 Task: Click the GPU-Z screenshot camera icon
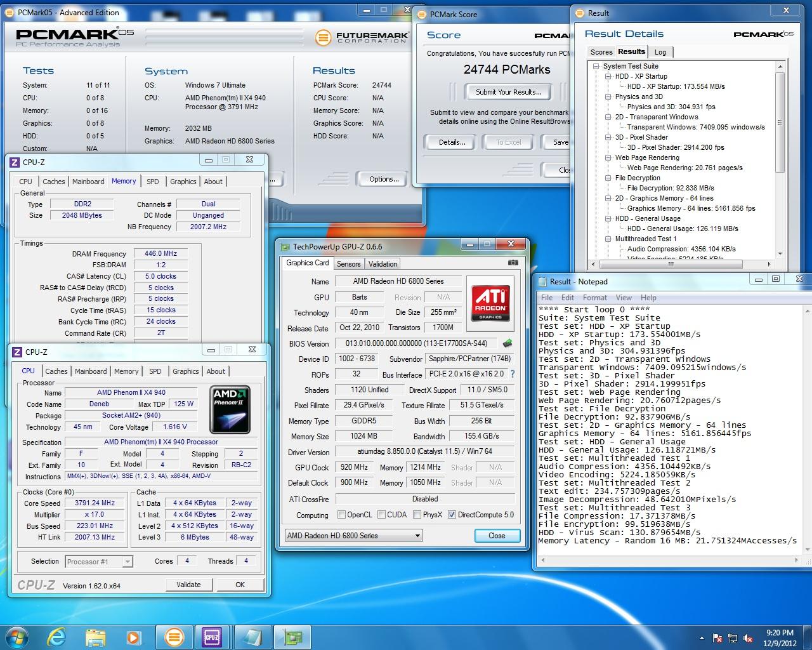pos(513,263)
